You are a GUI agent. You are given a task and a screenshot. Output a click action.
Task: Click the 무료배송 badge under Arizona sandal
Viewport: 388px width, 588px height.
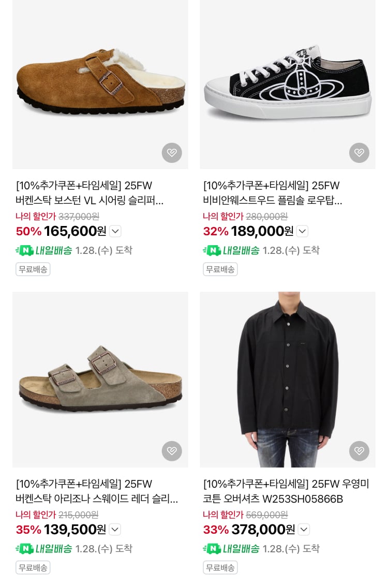pos(33,567)
